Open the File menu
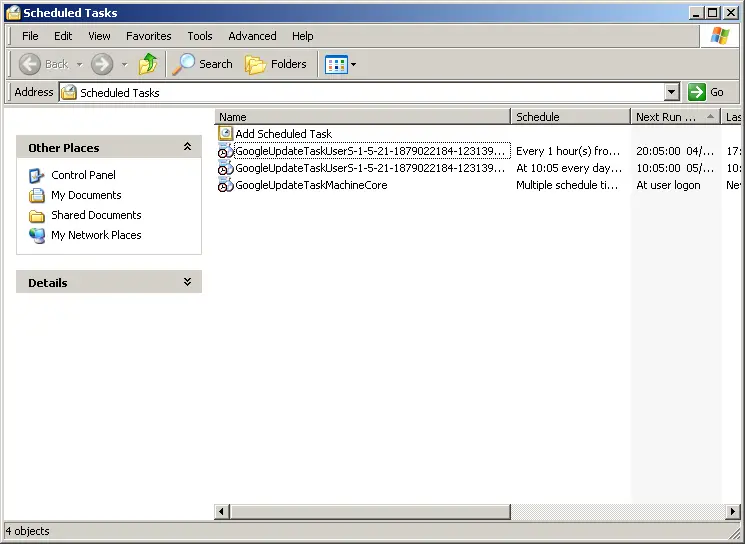The image size is (745, 544). (30, 36)
